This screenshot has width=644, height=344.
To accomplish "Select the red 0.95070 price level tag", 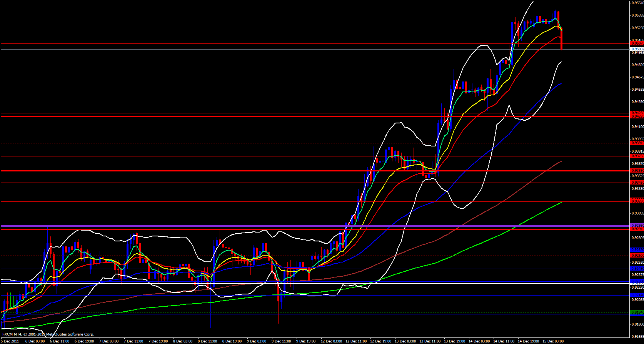I will point(637,43).
